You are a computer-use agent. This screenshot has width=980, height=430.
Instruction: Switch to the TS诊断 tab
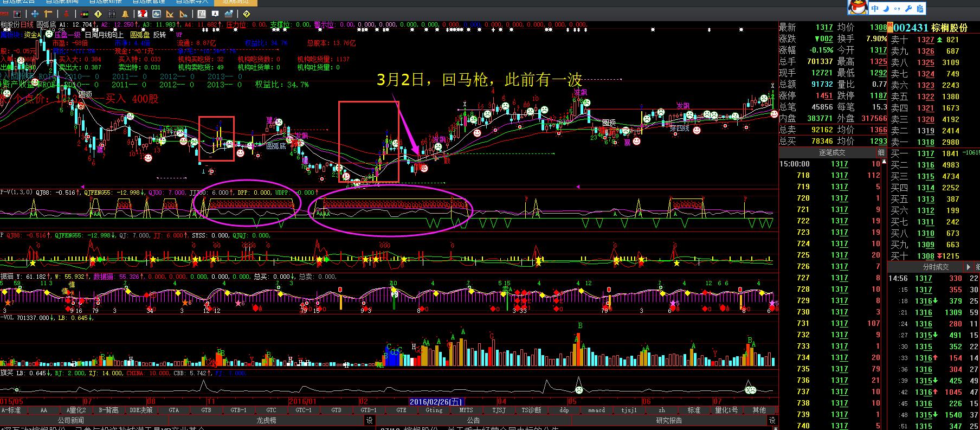pyautogui.click(x=531, y=410)
